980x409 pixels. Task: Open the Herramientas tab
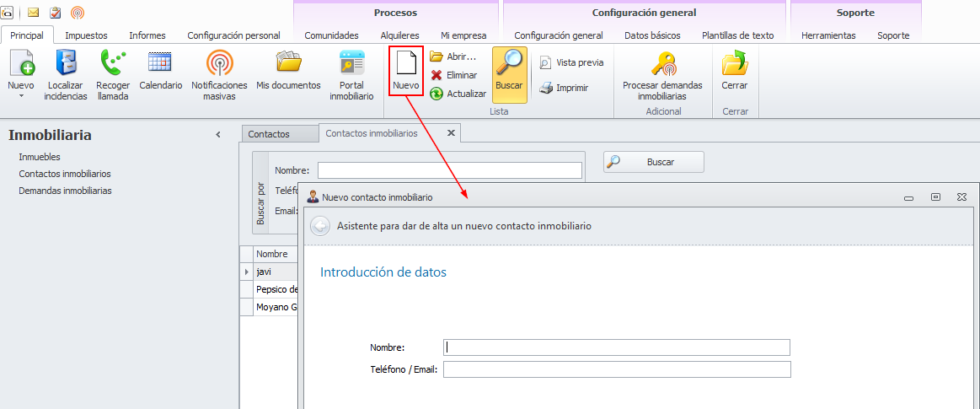pos(829,35)
